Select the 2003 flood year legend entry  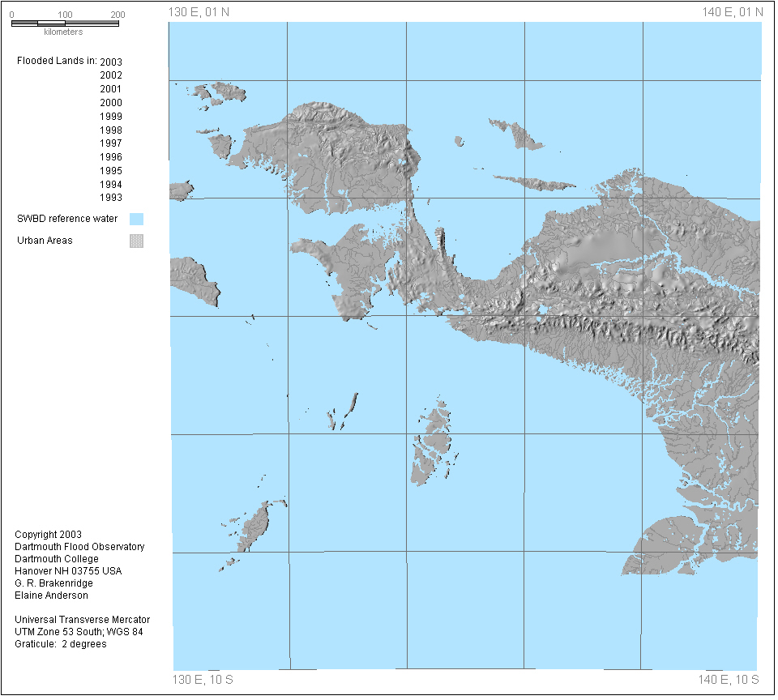111,62
